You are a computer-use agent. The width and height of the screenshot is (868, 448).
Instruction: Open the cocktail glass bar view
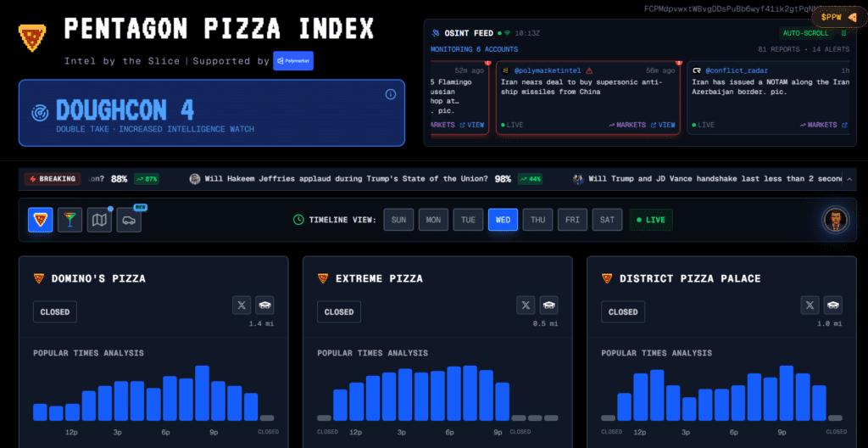[70, 220]
